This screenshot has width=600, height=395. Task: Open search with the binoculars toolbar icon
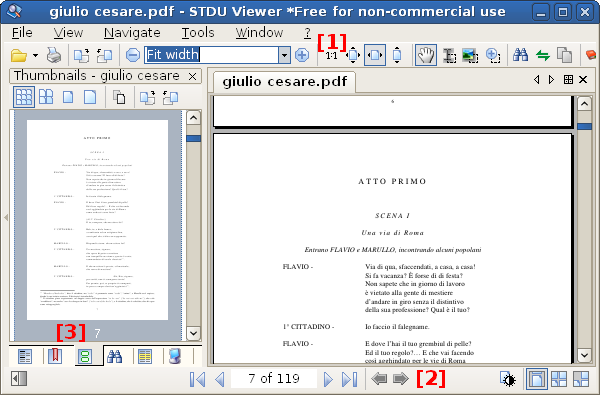(520, 55)
